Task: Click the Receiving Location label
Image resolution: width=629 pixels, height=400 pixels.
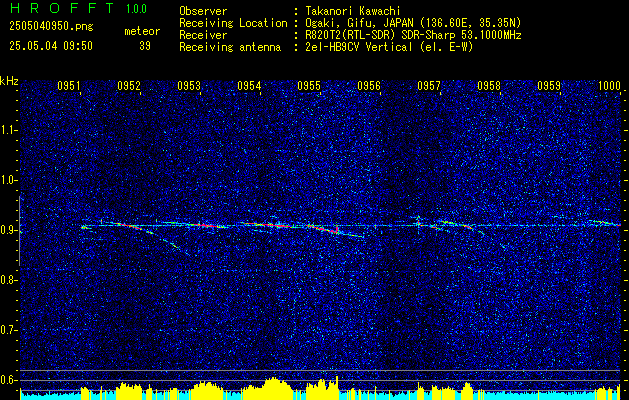Action: (x=233, y=23)
